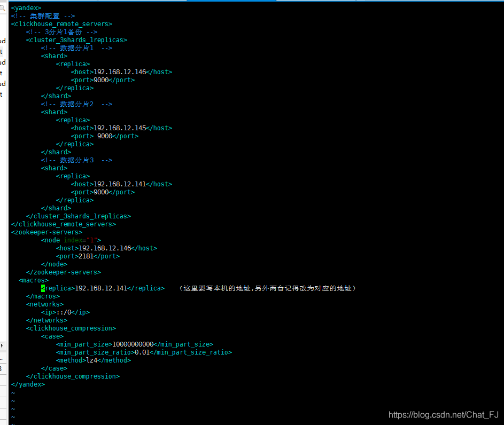This screenshot has height=425, width=504.
Task: Click the opening <yandex> tag line
Action: [26, 8]
